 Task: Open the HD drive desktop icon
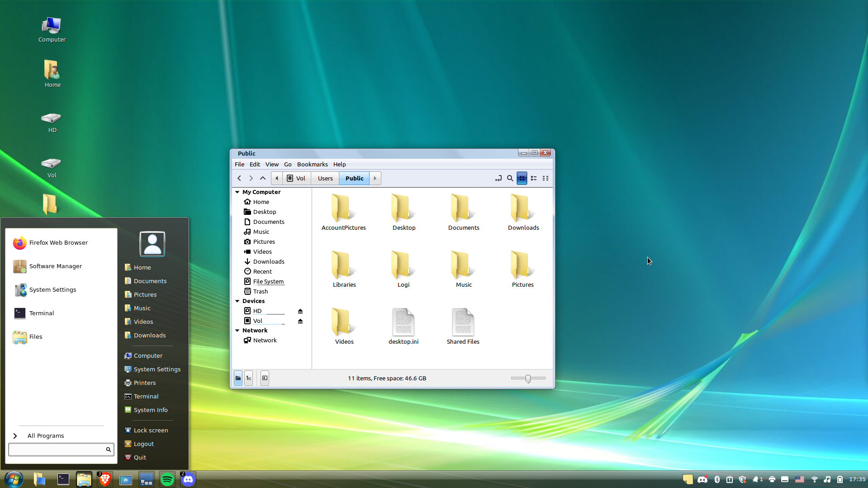coord(52,122)
